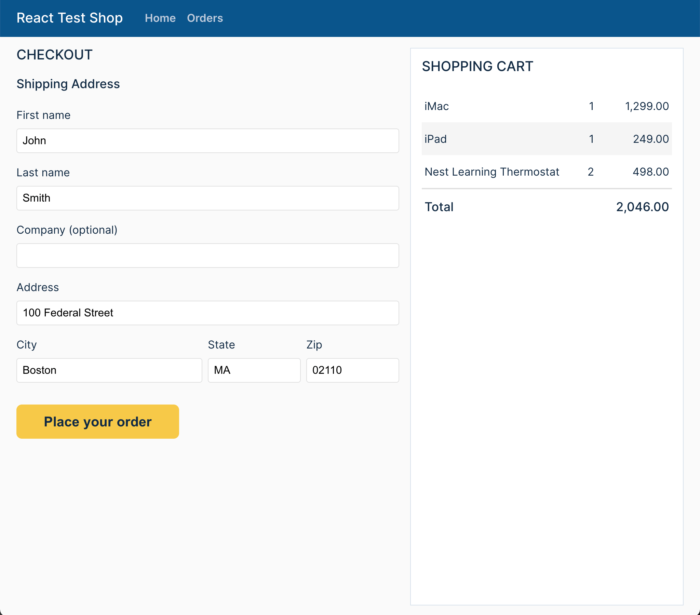The image size is (700, 615).
Task: Click the SHOPPING CART heading
Action: (x=477, y=66)
